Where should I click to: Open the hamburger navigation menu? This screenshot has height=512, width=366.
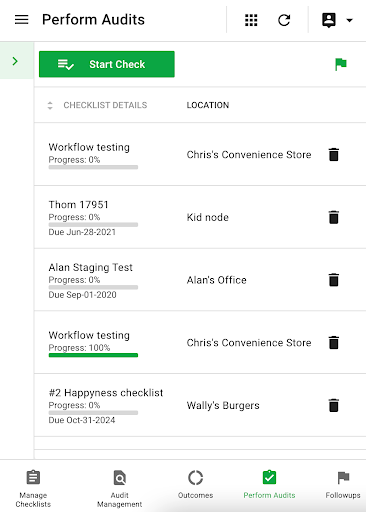point(21,20)
